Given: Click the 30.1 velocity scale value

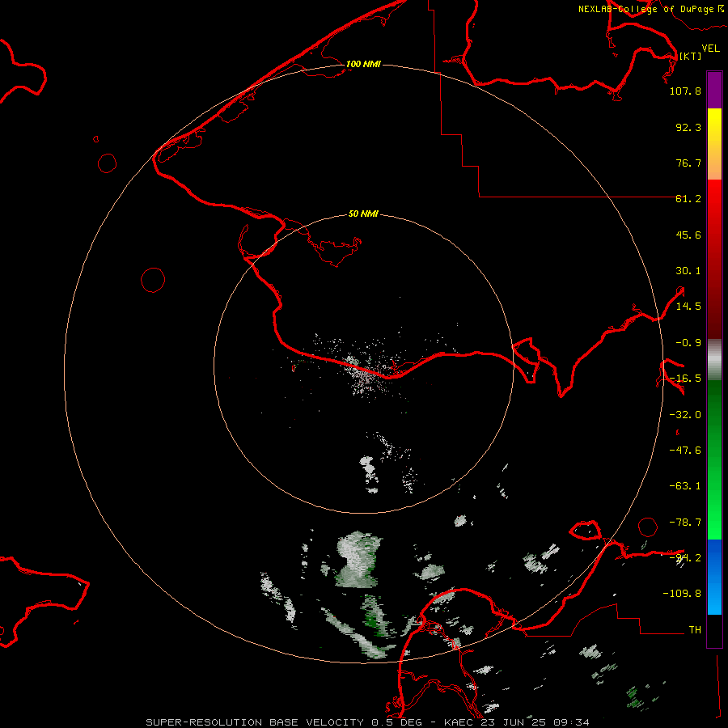Looking at the screenshot, I should (688, 271).
